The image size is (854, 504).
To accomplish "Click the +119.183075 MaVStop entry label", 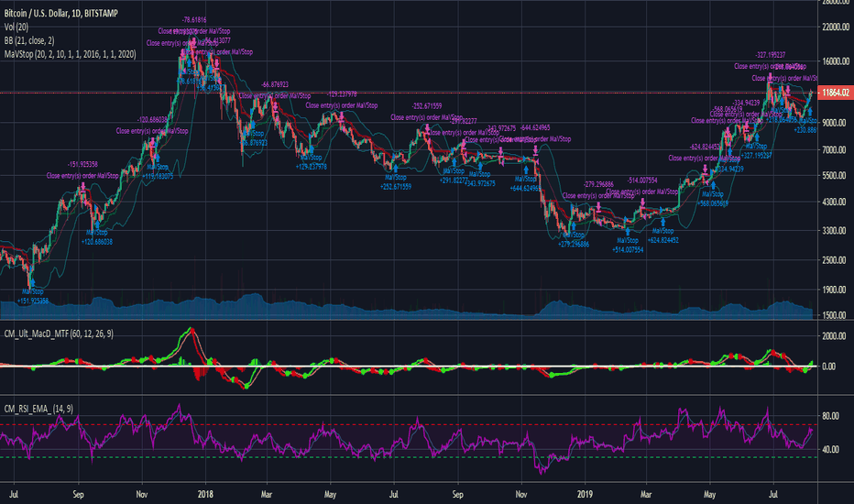I will coord(158,176).
